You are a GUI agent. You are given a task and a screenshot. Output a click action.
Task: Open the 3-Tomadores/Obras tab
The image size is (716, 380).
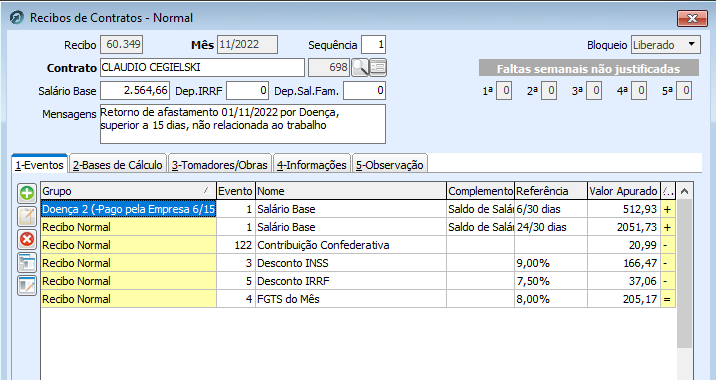[x=220, y=165]
